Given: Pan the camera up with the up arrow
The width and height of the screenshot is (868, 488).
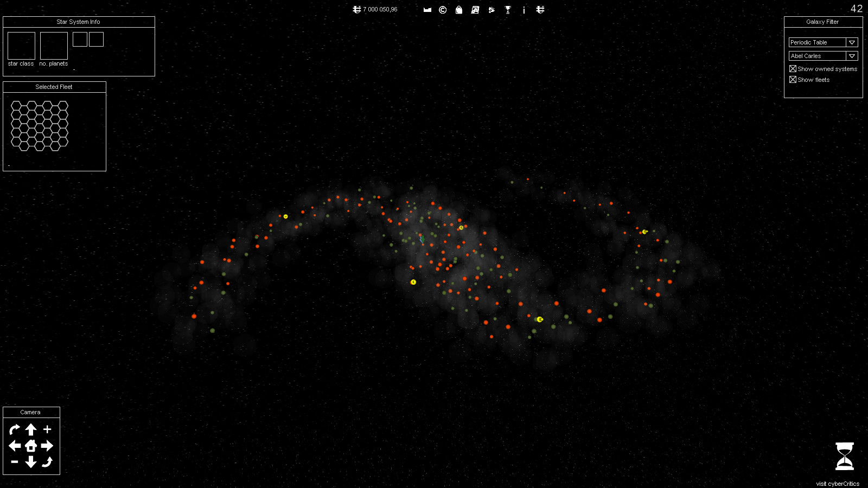Looking at the screenshot, I should [x=31, y=429].
